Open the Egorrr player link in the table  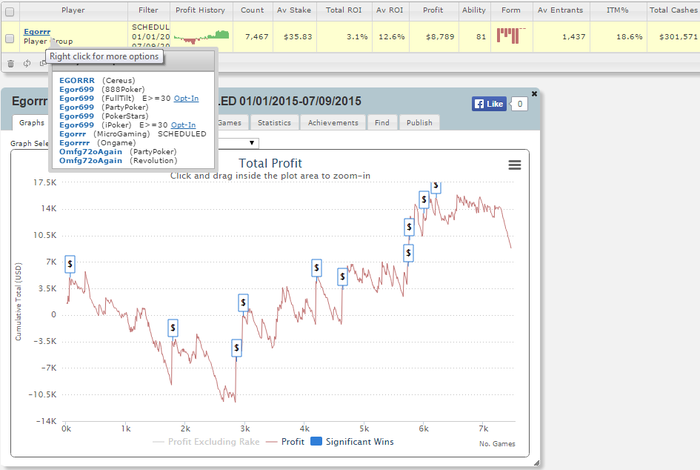pos(37,32)
